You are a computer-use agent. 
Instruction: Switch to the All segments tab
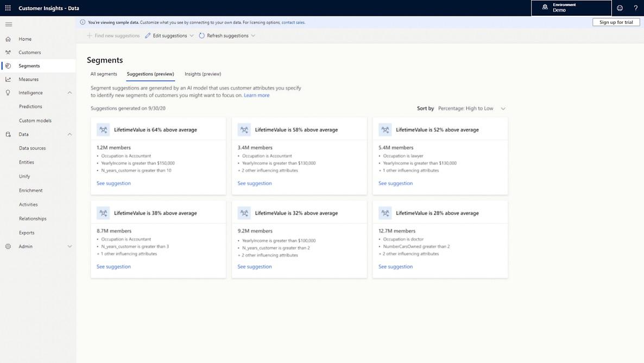[x=104, y=74]
